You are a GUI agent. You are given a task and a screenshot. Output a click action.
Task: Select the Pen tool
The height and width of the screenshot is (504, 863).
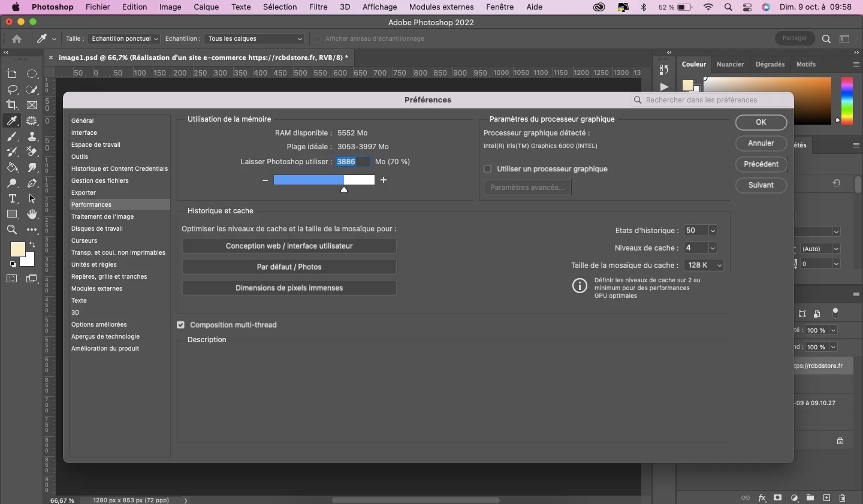[x=32, y=183]
